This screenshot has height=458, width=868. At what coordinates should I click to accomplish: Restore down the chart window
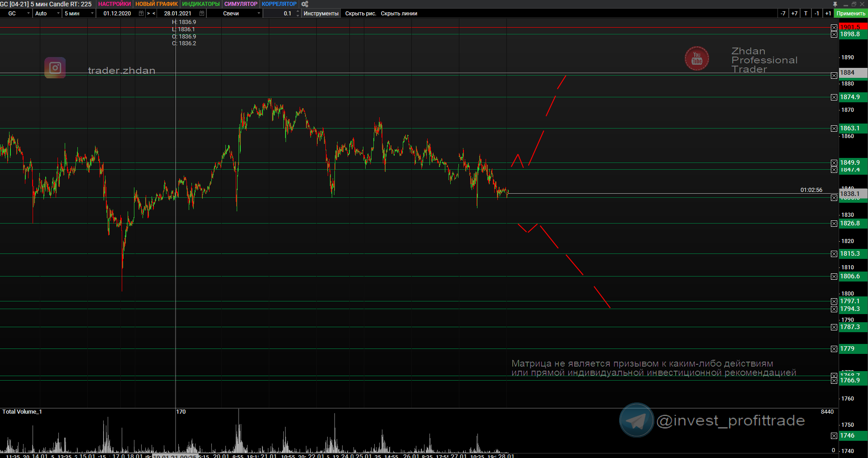click(854, 4)
